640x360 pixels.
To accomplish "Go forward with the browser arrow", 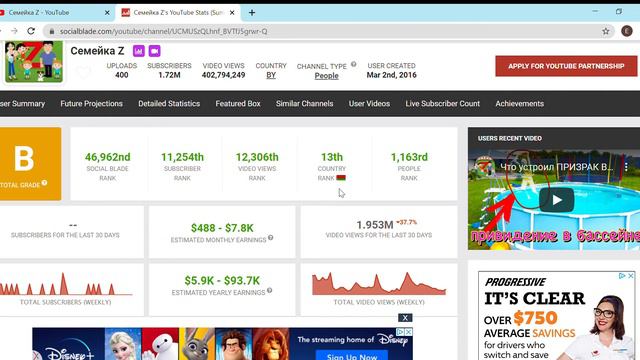I will coord(14,31).
